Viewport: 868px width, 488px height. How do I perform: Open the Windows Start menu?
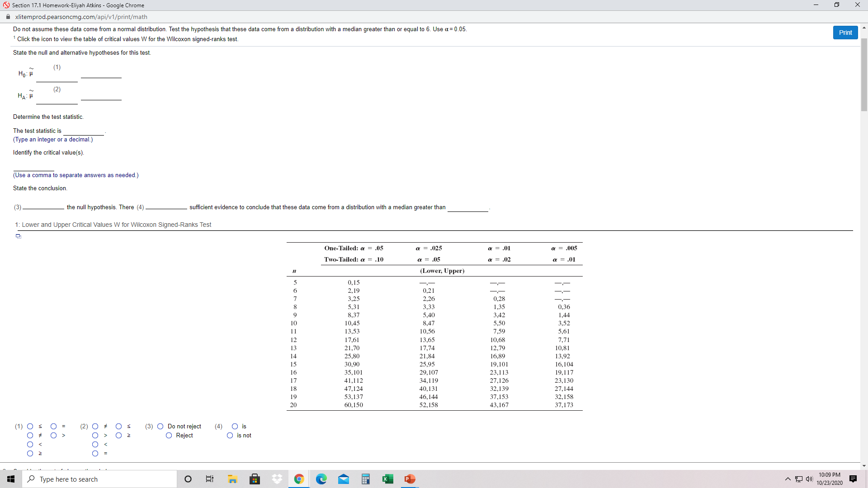(11, 479)
